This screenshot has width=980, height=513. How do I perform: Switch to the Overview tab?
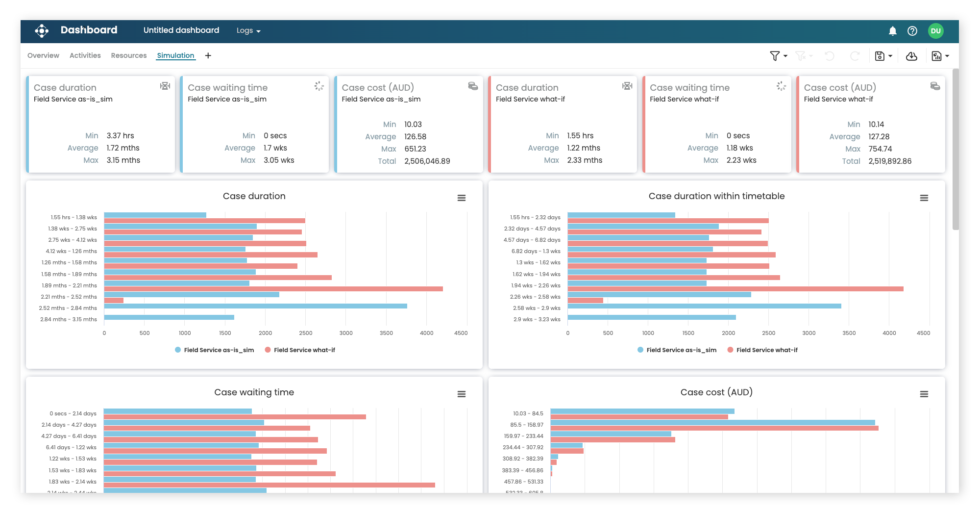pos(43,55)
